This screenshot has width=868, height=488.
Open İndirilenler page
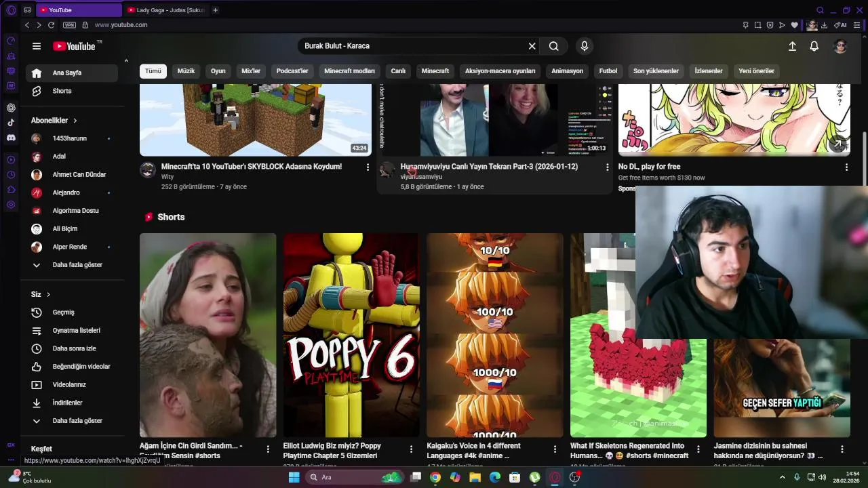click(72, 403)
